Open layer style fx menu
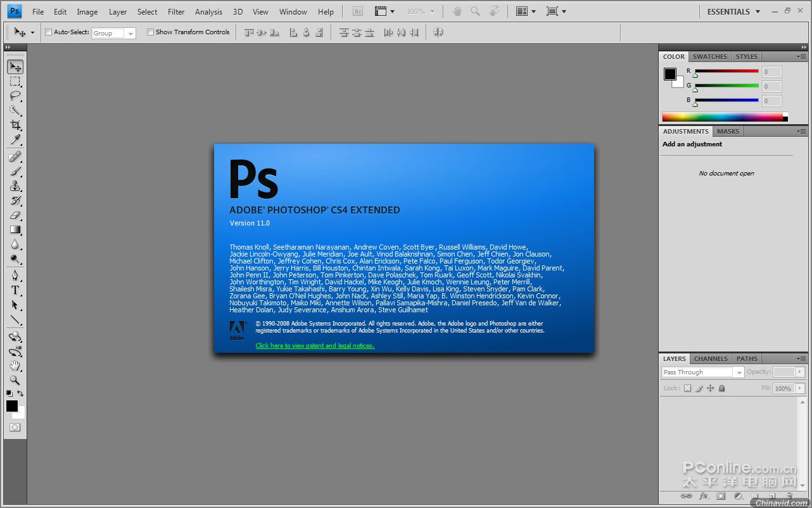 tap(704, 496)
